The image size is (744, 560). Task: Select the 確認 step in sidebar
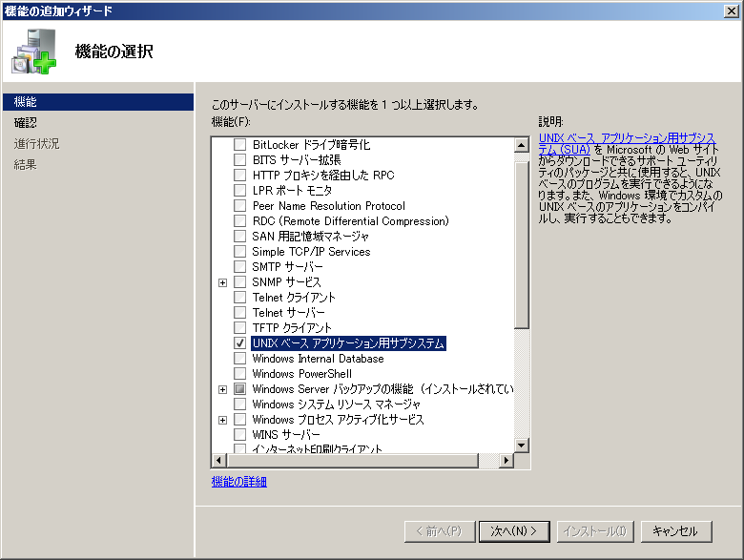pyautogui.click(x=27, y=122)
